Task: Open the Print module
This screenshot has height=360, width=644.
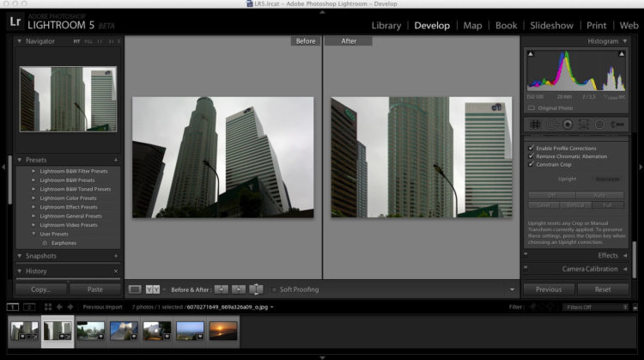Action: point(597,26)
